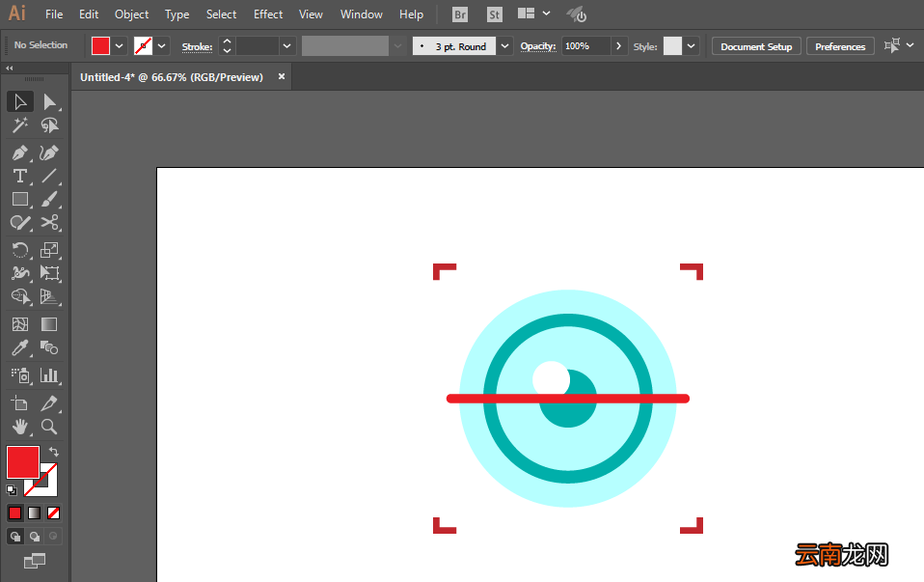
Task: Switch to Untitled-4 document tab
Action: pyautogui.click(x=172, y=77)
